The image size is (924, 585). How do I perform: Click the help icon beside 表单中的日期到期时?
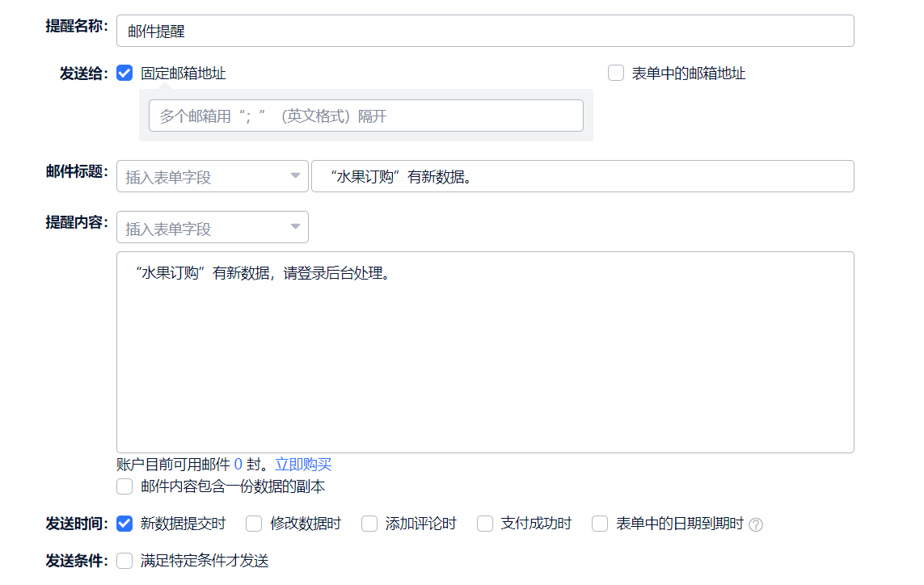(756, 524)
